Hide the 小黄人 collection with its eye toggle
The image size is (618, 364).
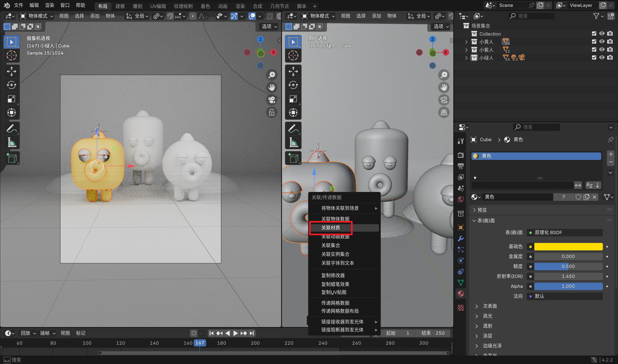pyautogui.click(x=602, y=41)
